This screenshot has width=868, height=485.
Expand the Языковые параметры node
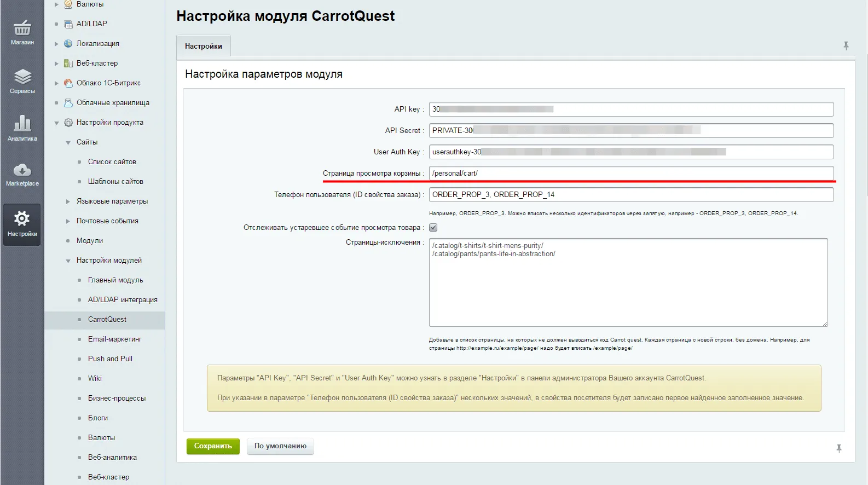click(68, 201)
